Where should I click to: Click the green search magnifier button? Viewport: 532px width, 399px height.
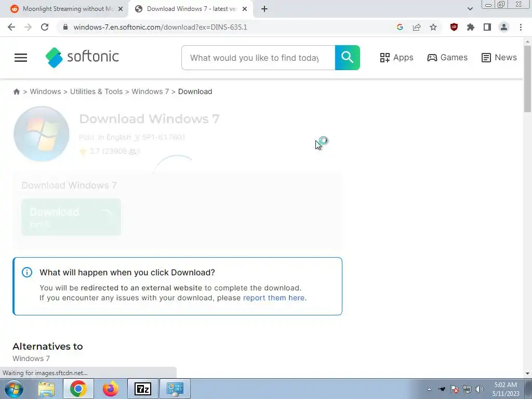347,58
